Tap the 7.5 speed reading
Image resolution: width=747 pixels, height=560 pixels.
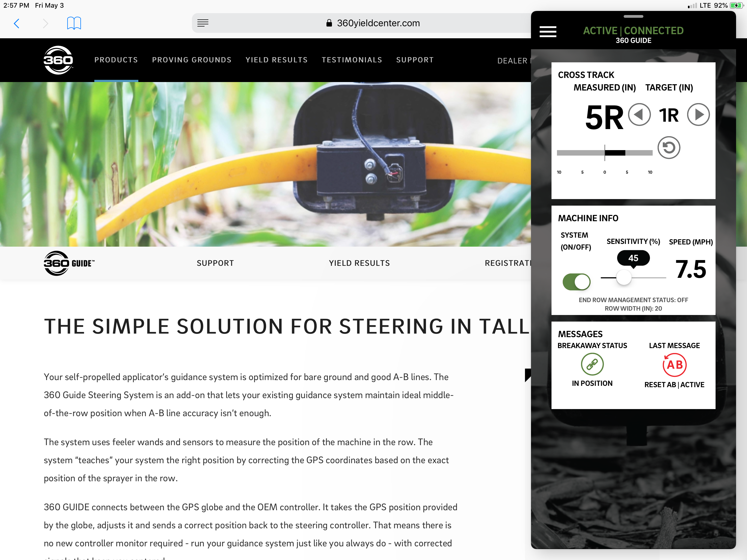[691, 269]
